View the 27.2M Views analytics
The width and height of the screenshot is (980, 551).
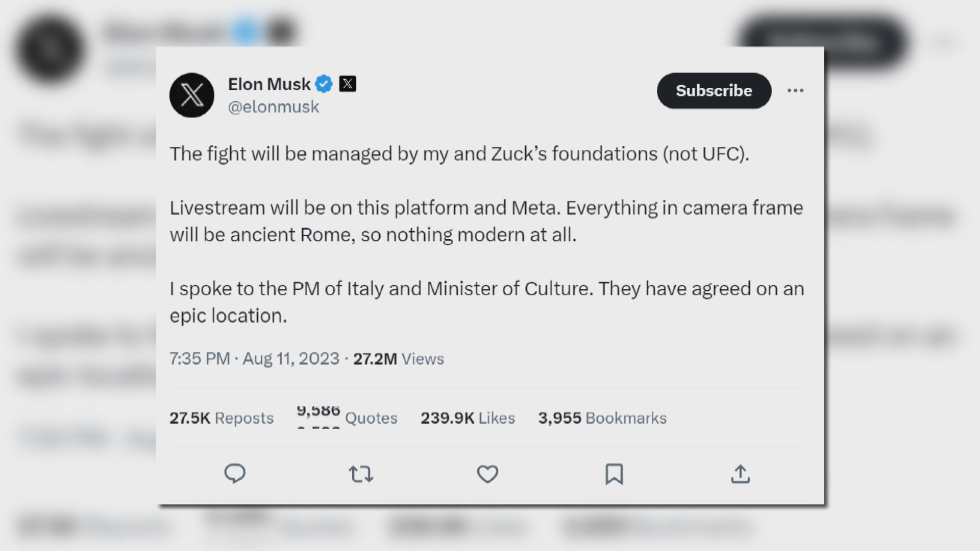tap(398, 359)
